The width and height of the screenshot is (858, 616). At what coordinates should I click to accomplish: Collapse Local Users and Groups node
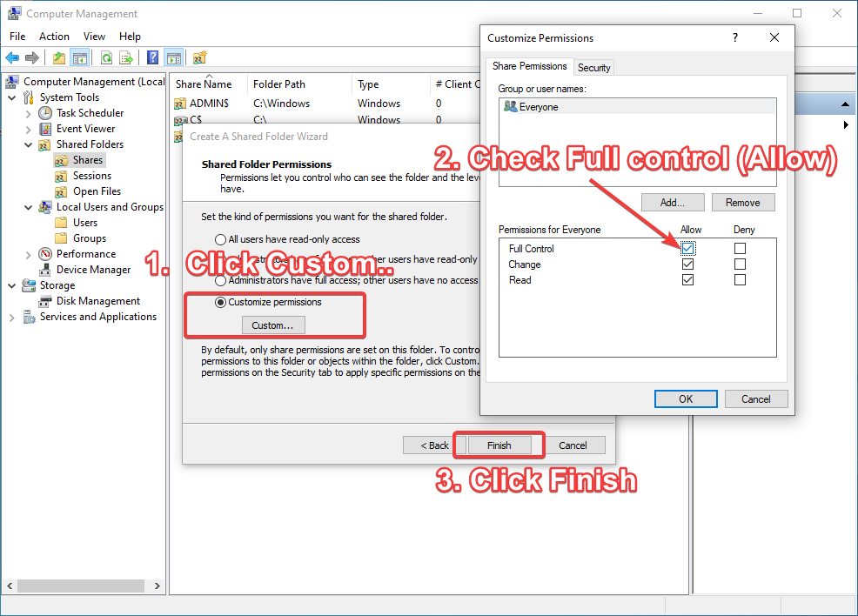29,207
